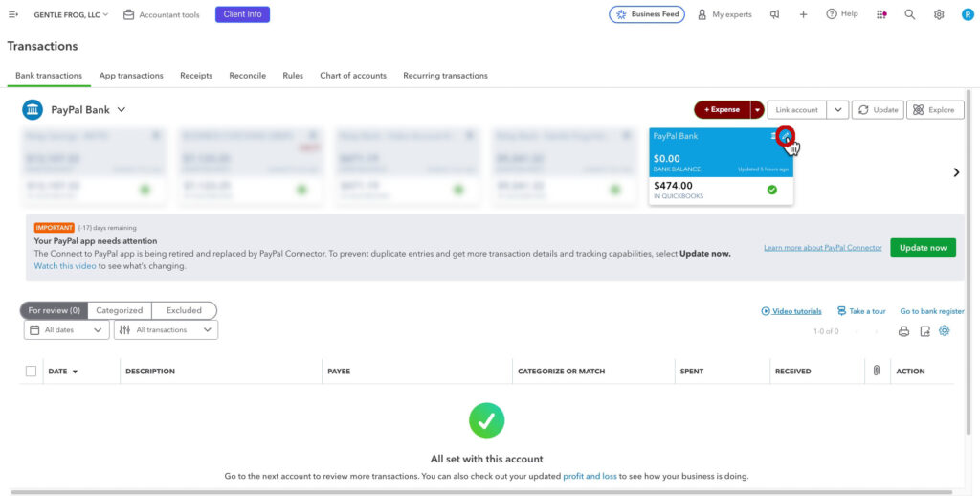The width and height of the screenshot is (980, 496).
Task: Open the Video tutorials link
Action: point(791,311)
